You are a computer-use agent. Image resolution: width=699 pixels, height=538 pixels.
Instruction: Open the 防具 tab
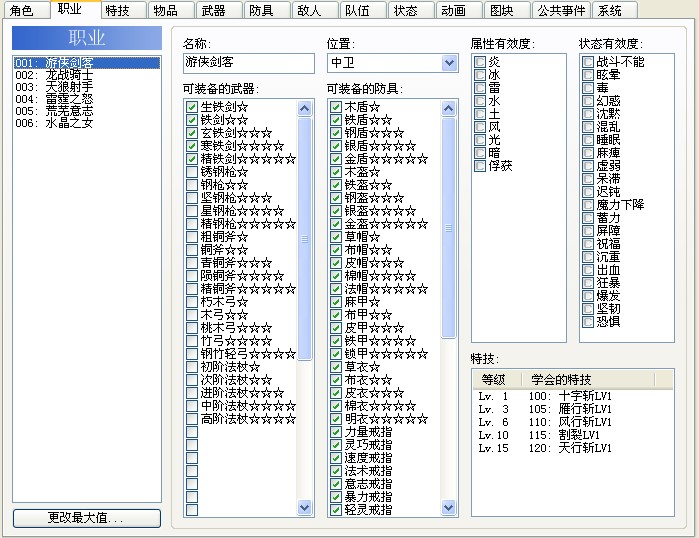[267, 10]
